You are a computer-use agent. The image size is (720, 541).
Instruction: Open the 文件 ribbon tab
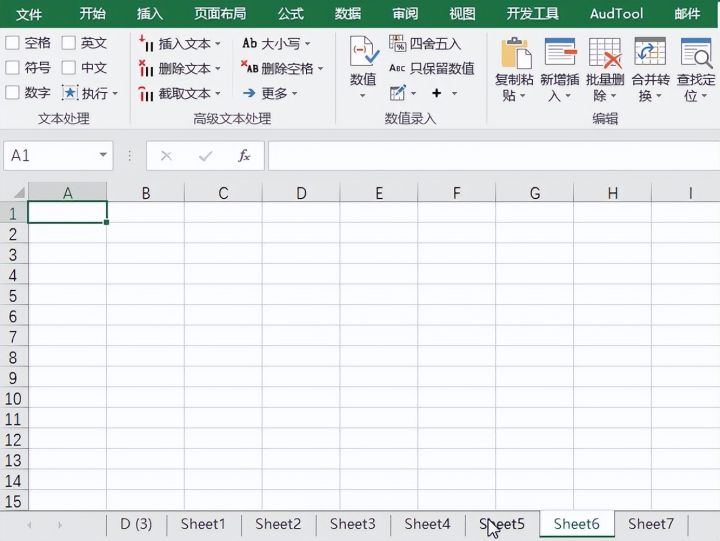[28, 14]
